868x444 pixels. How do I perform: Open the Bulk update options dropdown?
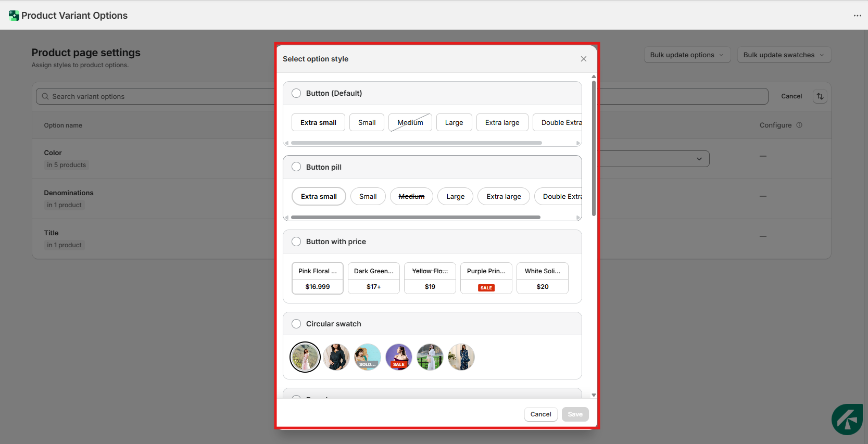pos(687,55)
